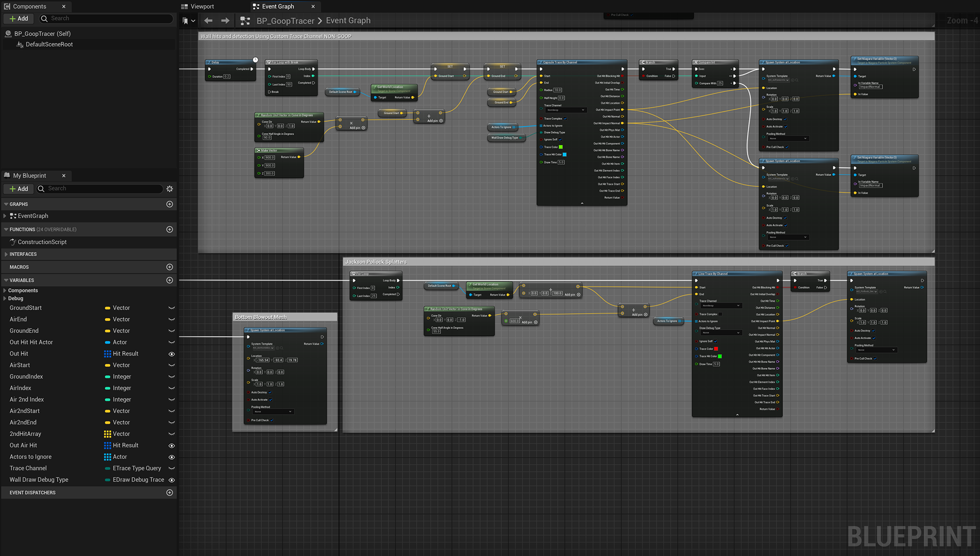Toggle visibility eye for Actors to Ignore variable

[171, 457]
